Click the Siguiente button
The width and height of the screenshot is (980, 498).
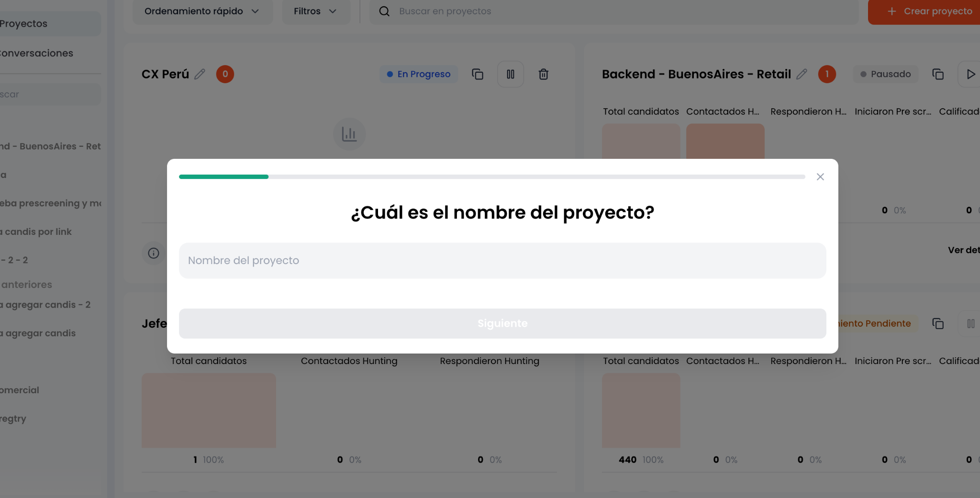pos(502,323)
